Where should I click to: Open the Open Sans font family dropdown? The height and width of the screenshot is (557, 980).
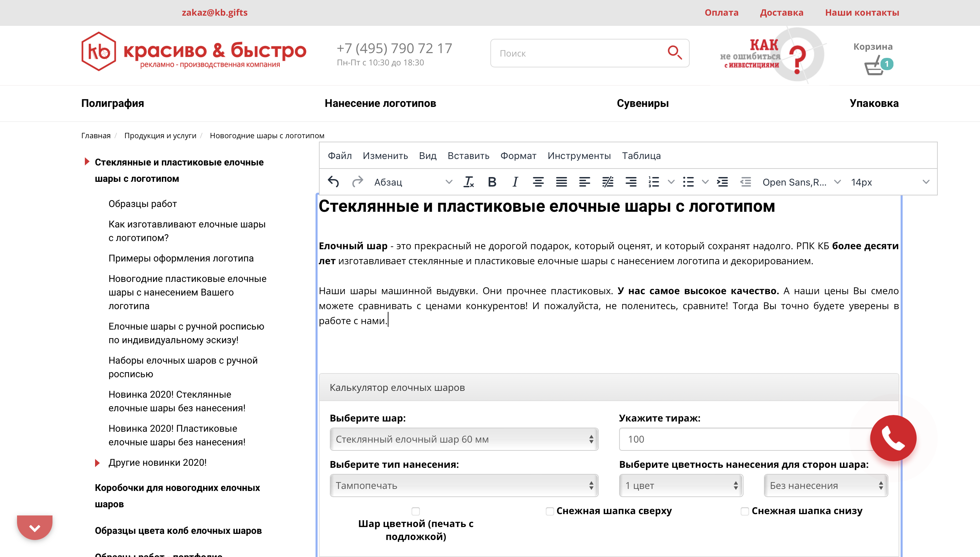point(801,182)
